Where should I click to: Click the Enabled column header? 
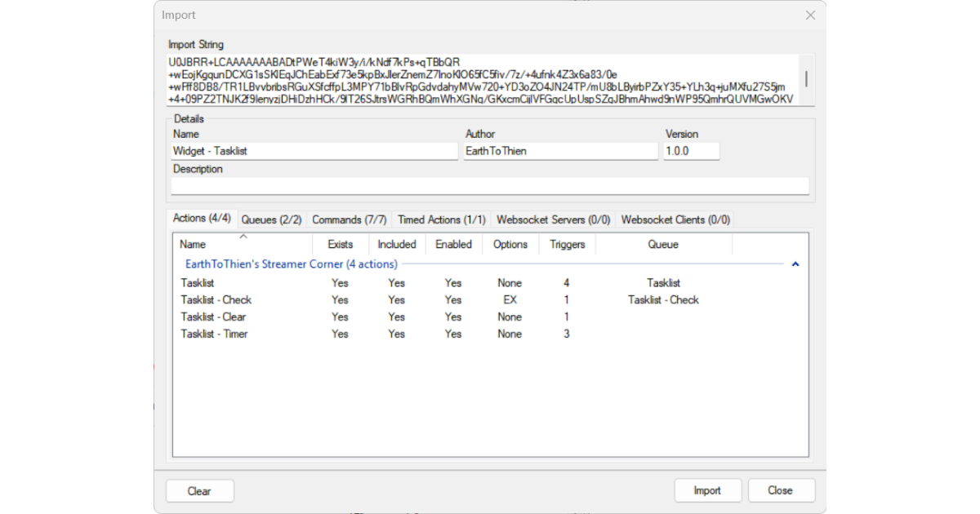click(x=453, y=244)
